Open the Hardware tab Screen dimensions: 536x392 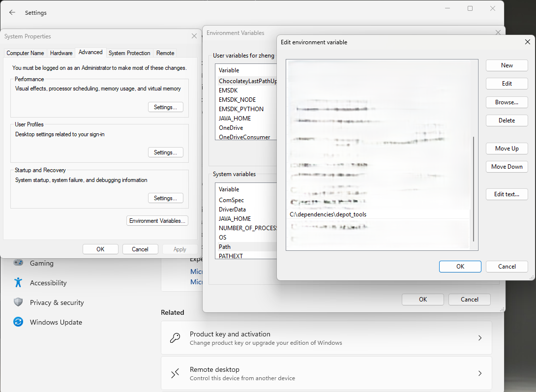[61, 53]
